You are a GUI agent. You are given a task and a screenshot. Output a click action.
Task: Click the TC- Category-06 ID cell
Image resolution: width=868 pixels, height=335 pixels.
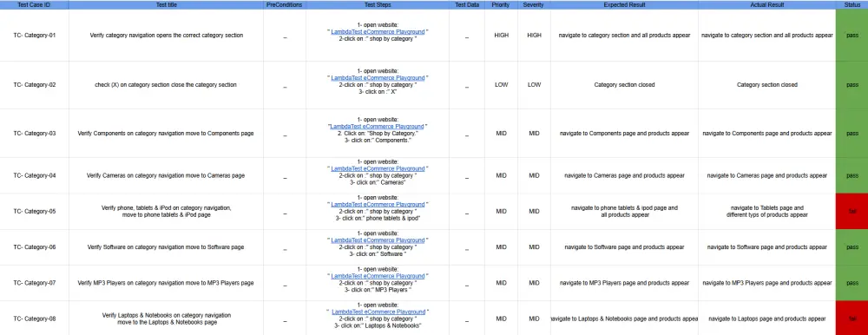pyautogui.click(x=35, y=247)
